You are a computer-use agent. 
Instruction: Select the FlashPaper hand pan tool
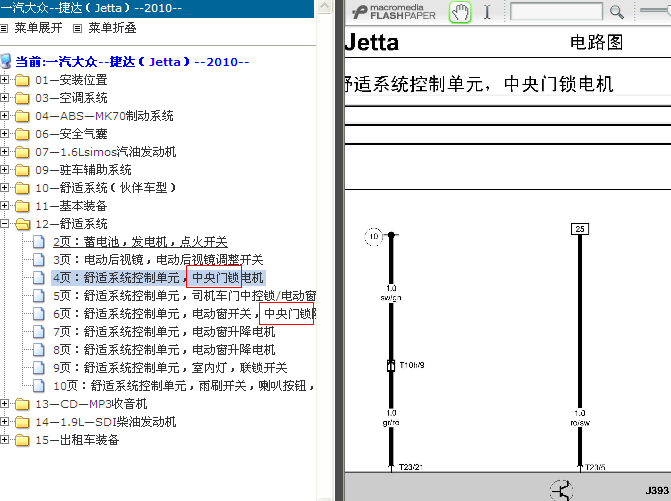[x=460, y=12]
